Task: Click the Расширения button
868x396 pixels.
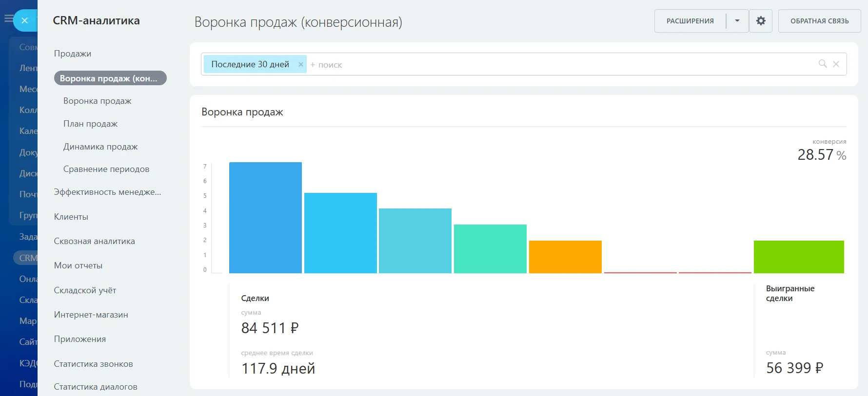Action: [690, 21]
